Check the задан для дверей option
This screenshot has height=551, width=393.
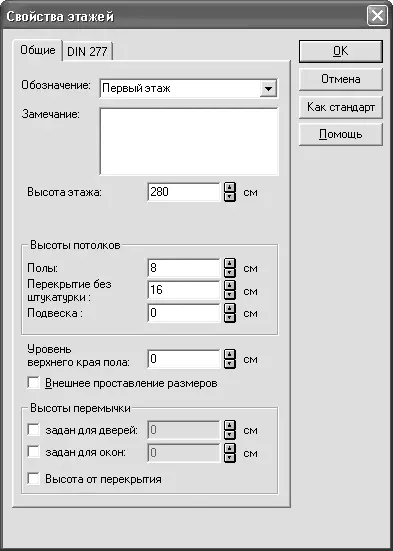pos(33,429)
